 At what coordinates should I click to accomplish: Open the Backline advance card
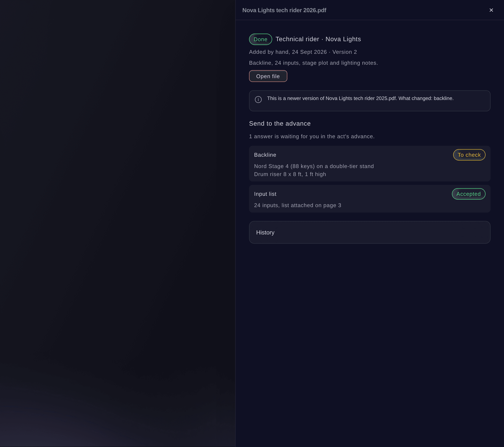click(370, 164)
